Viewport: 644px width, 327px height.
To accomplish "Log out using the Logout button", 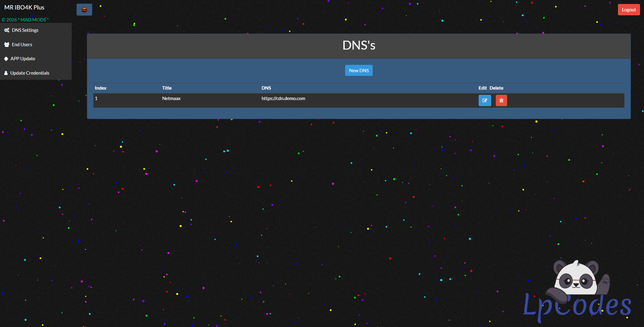I will (628, 10).
